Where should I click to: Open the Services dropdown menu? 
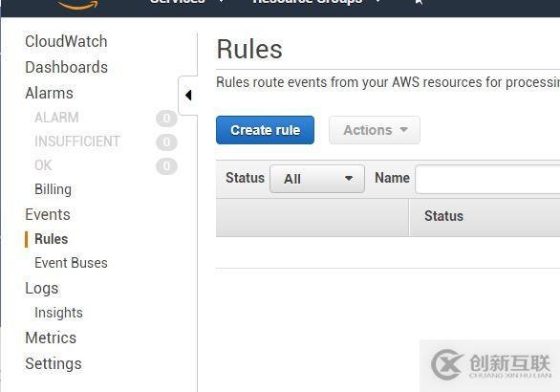tap(186, 2)
